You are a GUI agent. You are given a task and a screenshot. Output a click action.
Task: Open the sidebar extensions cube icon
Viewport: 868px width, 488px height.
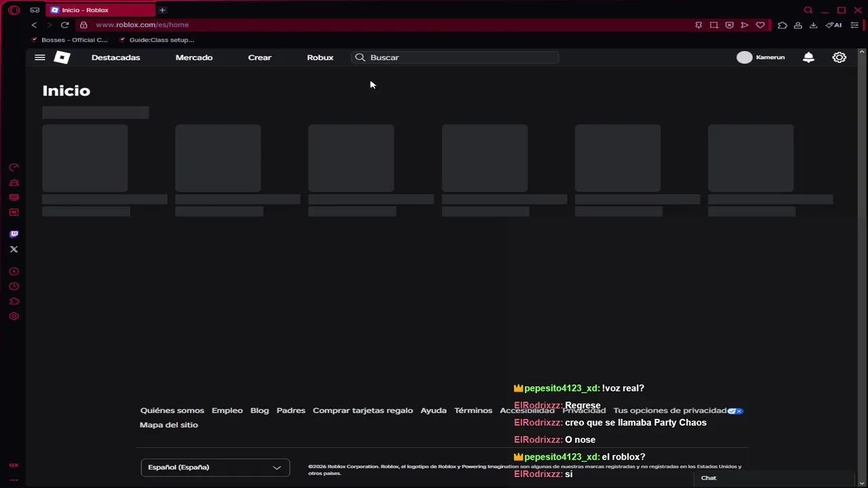(x=14, y=302)
